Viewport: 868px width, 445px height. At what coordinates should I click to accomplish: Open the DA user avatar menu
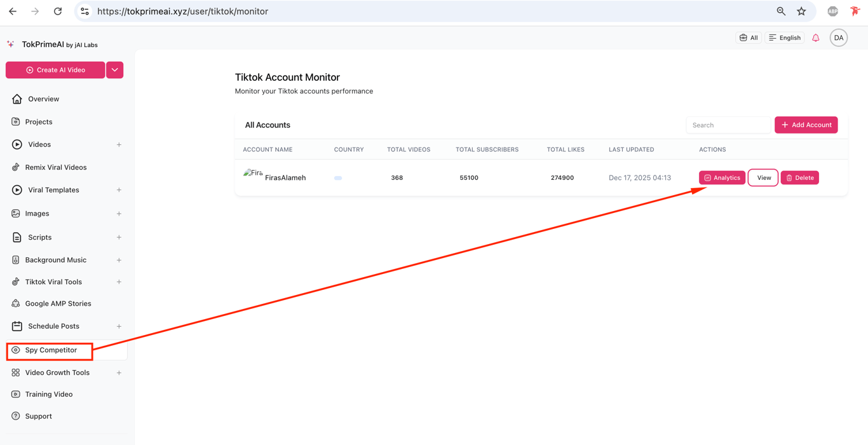click(839, 38)
